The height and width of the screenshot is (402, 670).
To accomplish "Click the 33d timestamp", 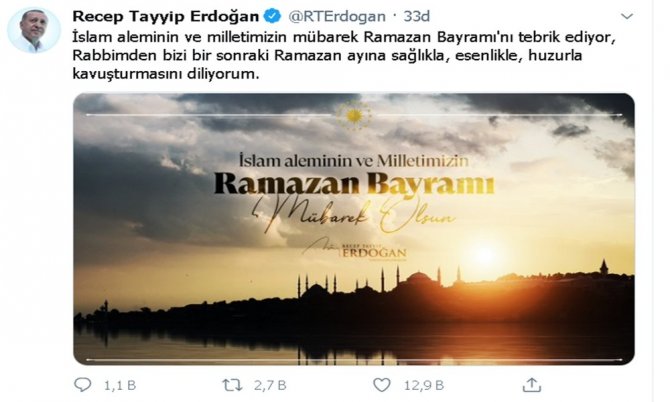I will click(x=417, y=16).
